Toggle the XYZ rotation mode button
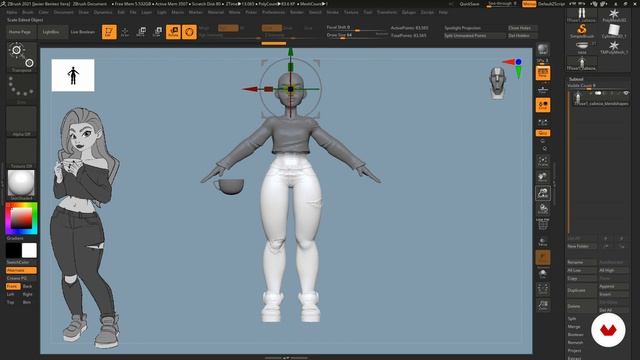 coord(543,133)
